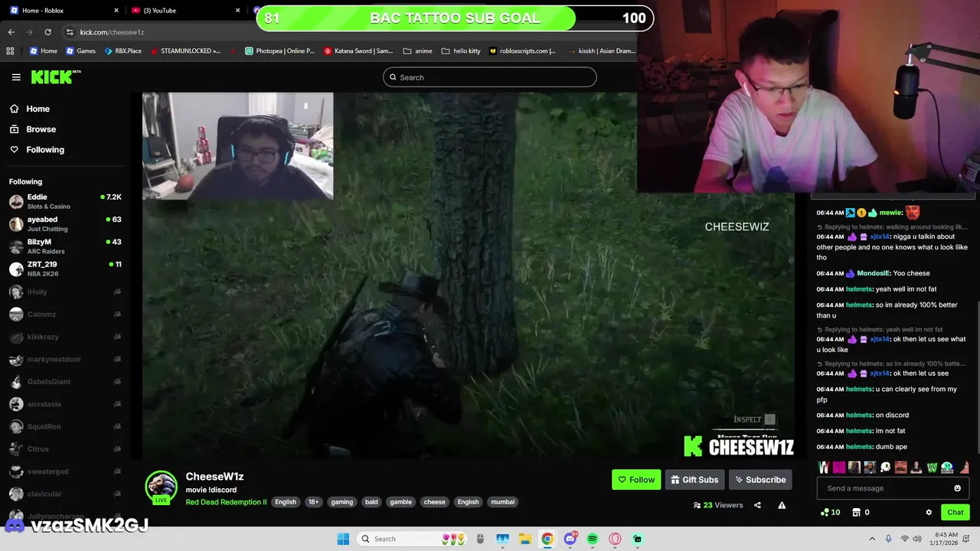Focus the Kick Search field
The width and height of the screenshot is (980, 551).
(490, 77)
